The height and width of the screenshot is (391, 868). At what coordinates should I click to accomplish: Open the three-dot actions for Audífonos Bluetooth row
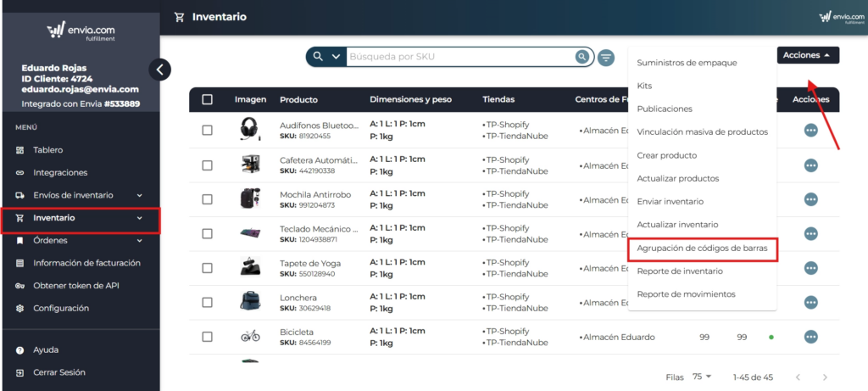[x=810, y=131]
